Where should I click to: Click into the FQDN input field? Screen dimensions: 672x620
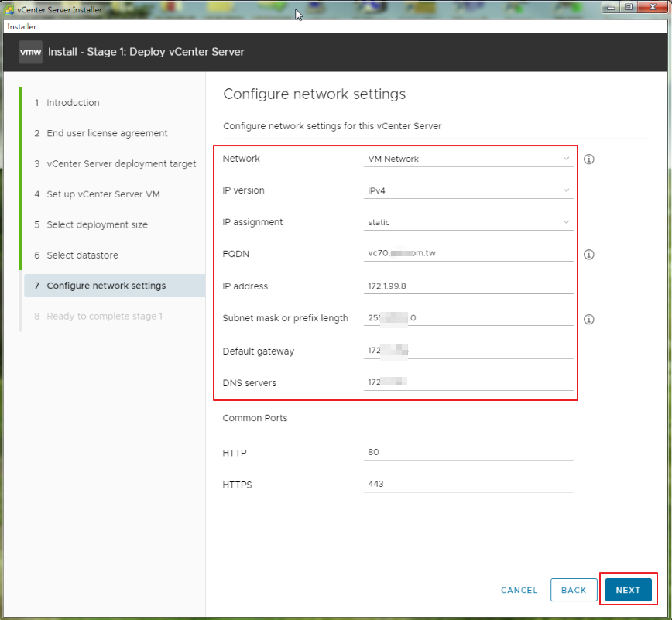point(468,253)
